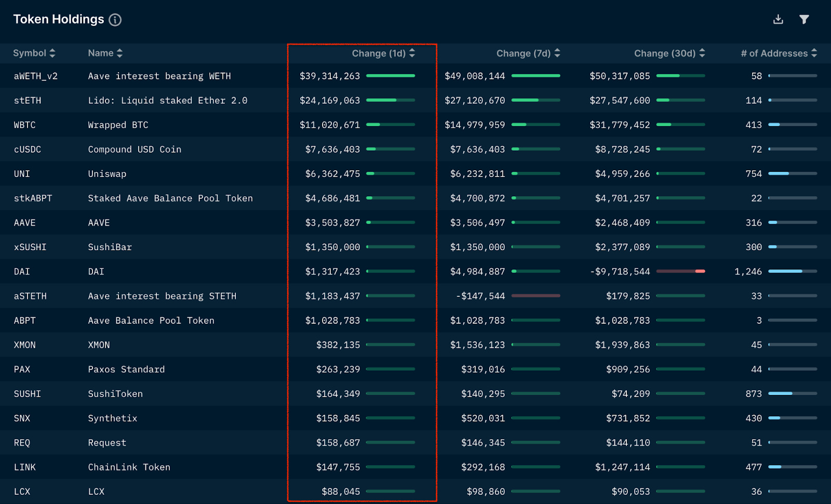Viewport: 831px width, 504px height.
Task: Click the $1,247,114 value for LINK
Action: point(622,467)
